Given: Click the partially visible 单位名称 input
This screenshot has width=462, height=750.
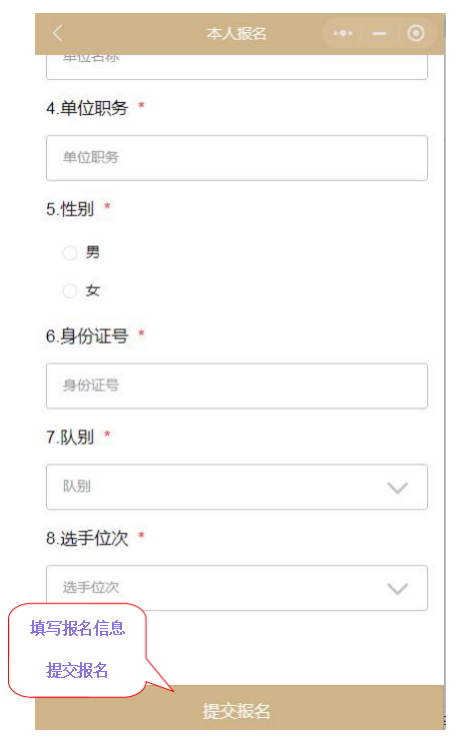Looking at the screenshot, I should pos(237,67).
